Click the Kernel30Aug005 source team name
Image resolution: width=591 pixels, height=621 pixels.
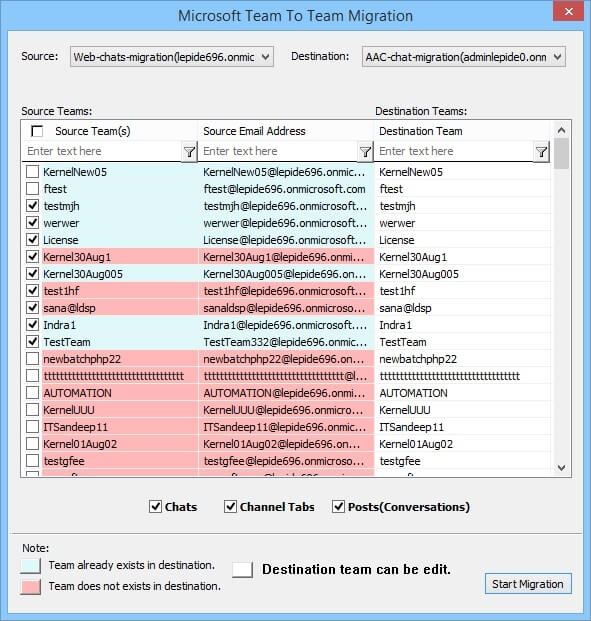pyautogui.click(x=83, y=274)
